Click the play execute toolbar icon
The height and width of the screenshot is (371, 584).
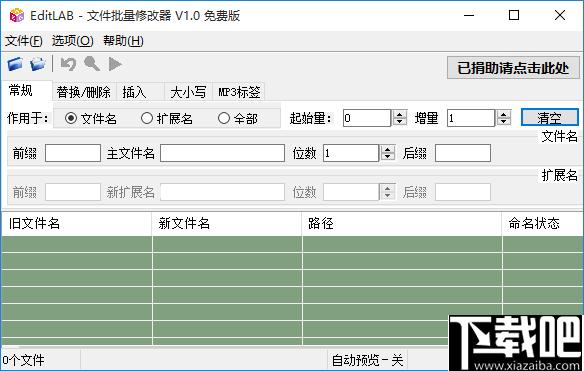(x=115, y=64)
